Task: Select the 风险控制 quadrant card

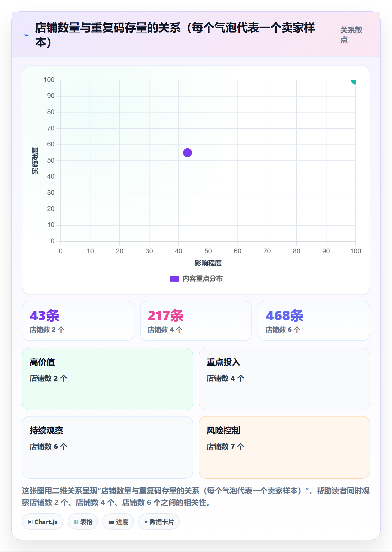Action: pos(284,447)
